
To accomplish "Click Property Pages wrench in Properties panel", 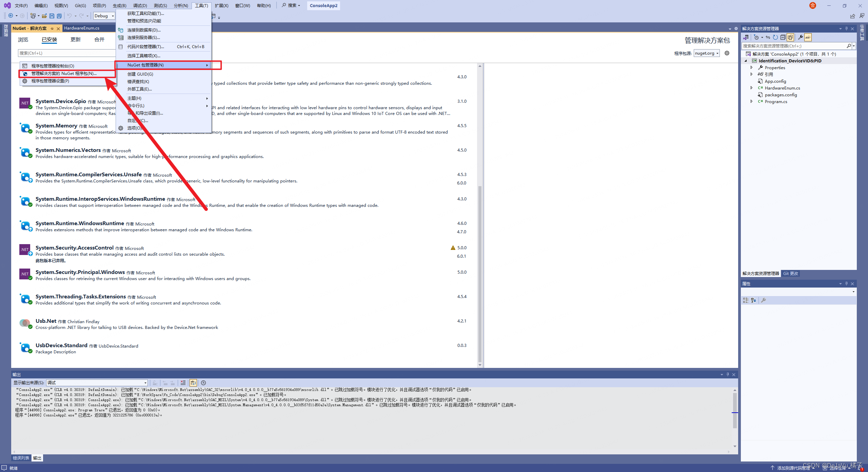I will [764, 300].
